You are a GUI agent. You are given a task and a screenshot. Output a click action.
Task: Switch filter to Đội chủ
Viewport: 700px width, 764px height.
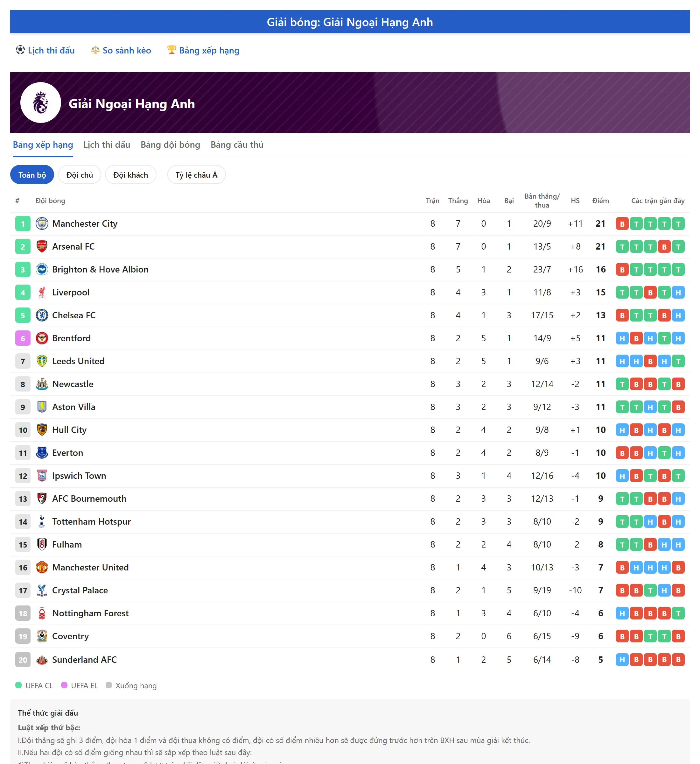point(80,175)
